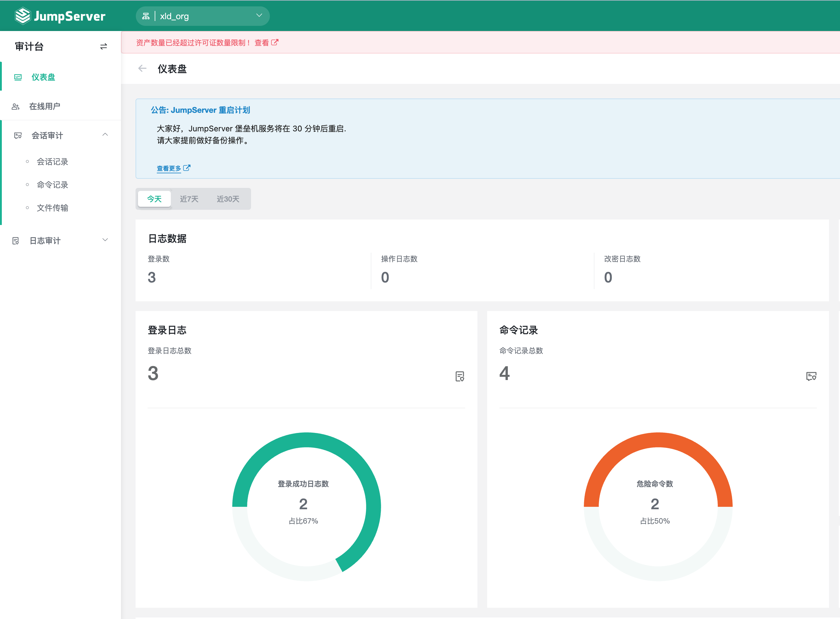Select the online users (在线用户) sidebar icon

coord(16,106)
